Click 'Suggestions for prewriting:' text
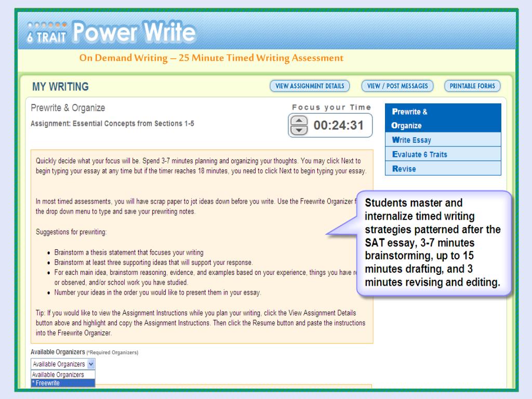The image size is (532, 399). [x=71, y=232]
